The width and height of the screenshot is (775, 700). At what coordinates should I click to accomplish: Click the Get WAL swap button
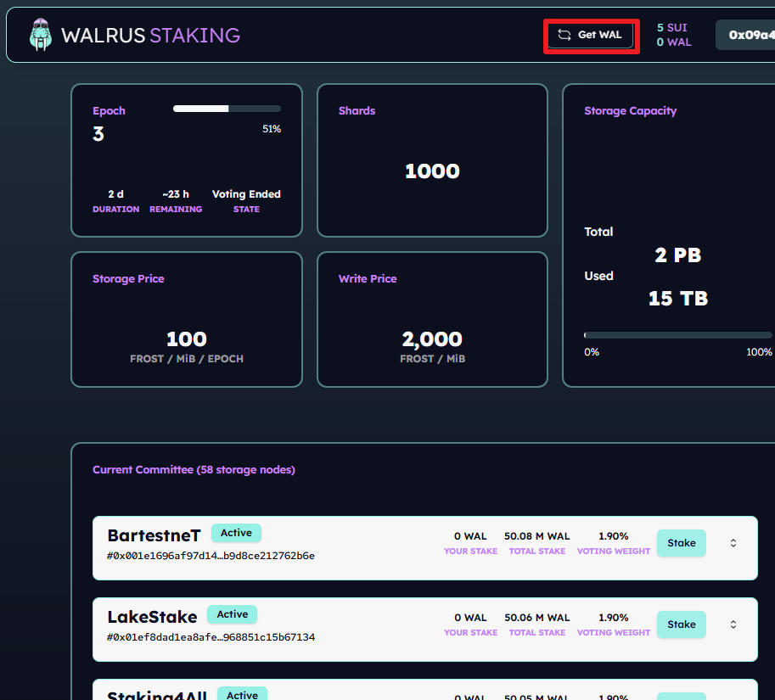coord(591,35)
